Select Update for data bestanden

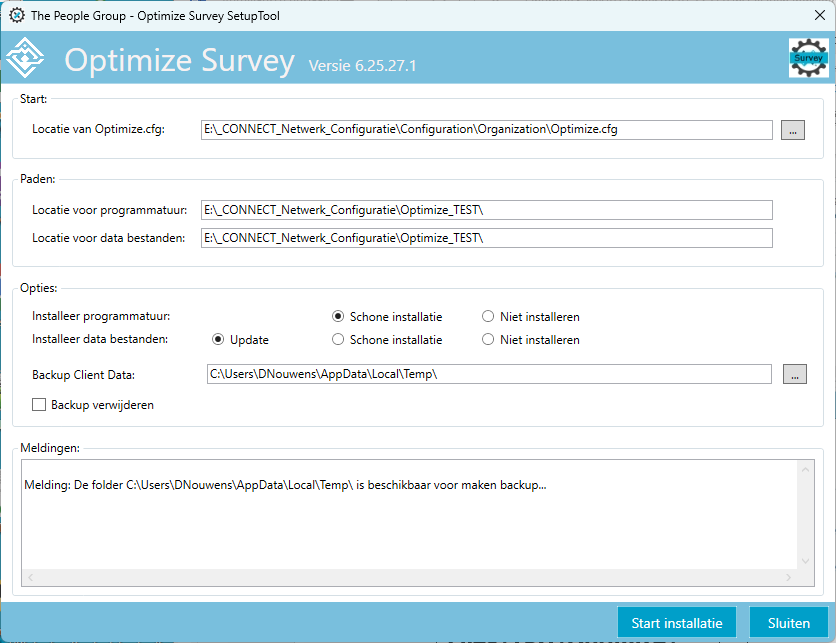pyautogui.click(x=218, y=340)
